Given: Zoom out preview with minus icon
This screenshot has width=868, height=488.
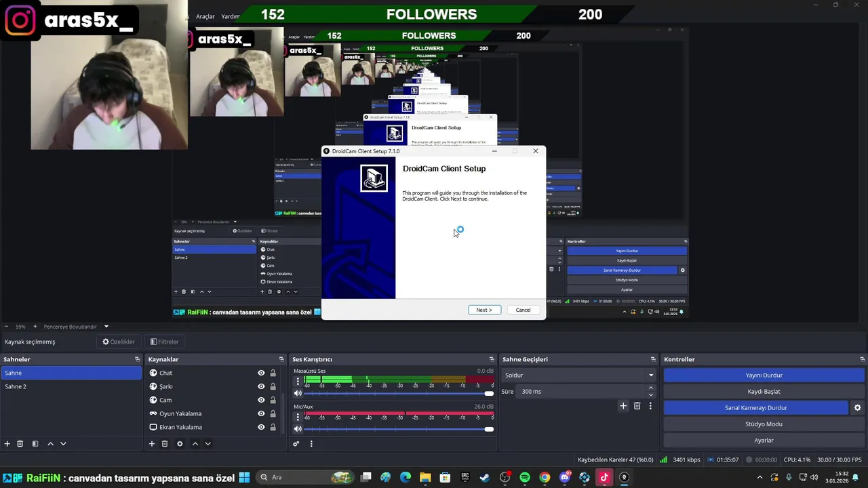Looking at the screenshot, I should [x=5, y=327].
